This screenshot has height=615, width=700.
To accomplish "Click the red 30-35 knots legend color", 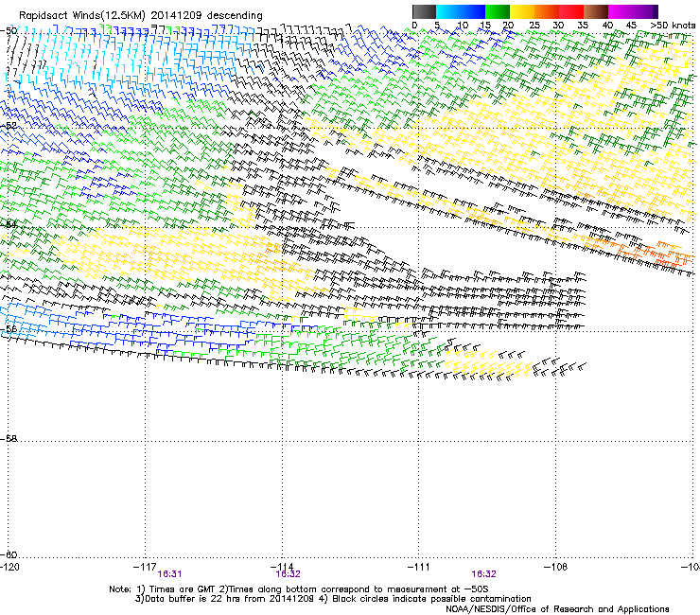I will click(x=571, y=11).
